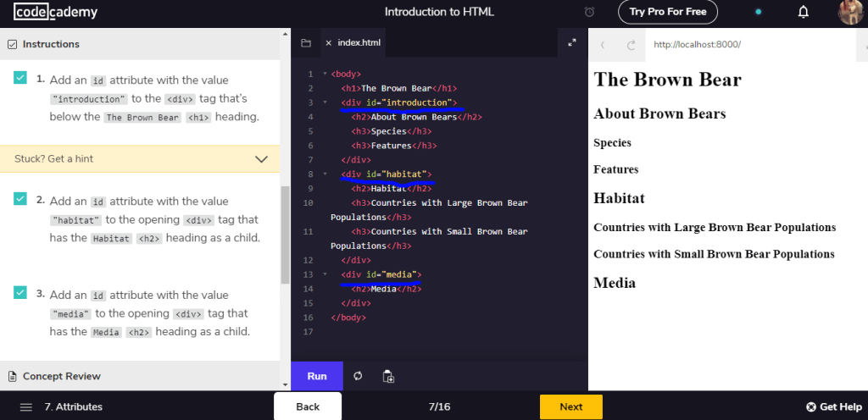The height and width of the screenshot is (420, 868).
Task: Open the timer alarm clock icon
Action: point(590,12)
